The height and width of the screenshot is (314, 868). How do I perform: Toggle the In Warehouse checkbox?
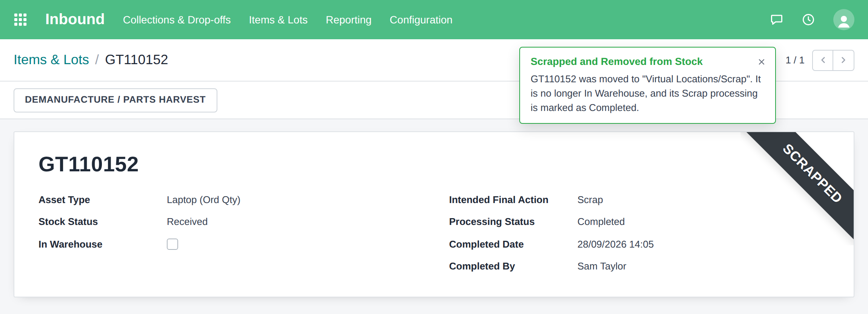(x=172, y=244)
